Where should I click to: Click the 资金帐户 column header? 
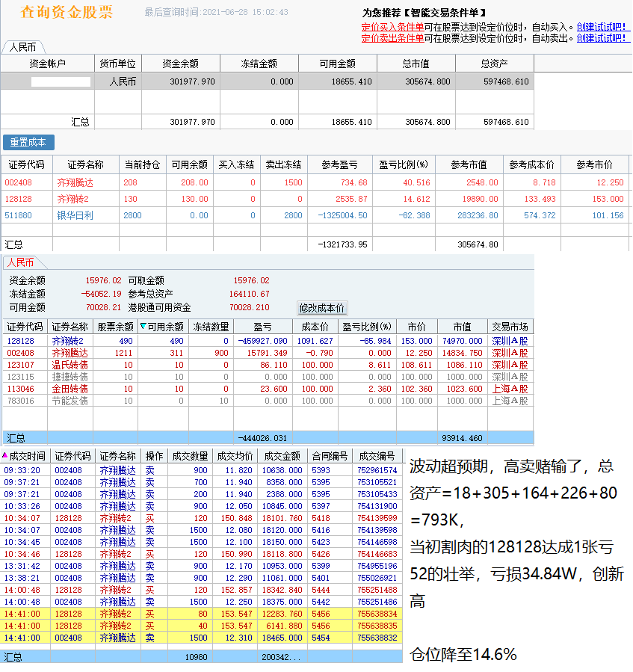tap(48, 64)
